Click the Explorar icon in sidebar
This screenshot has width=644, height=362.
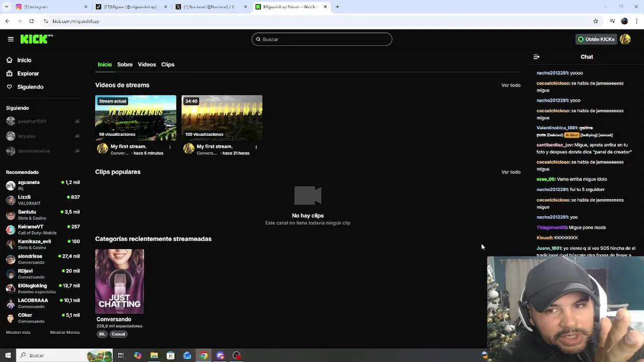click(10, 73)
